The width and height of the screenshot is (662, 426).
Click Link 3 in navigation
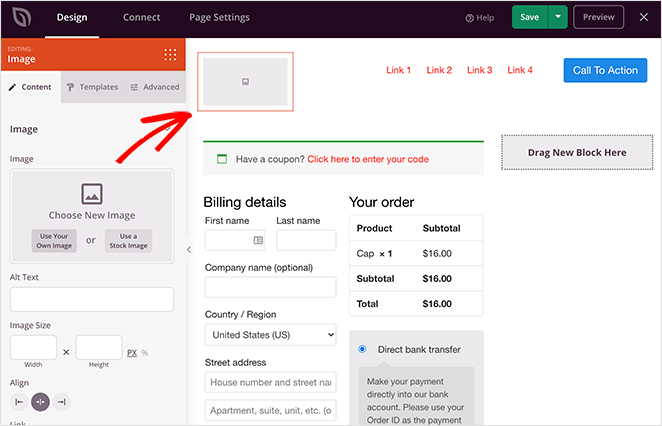[x=480, y=70]
